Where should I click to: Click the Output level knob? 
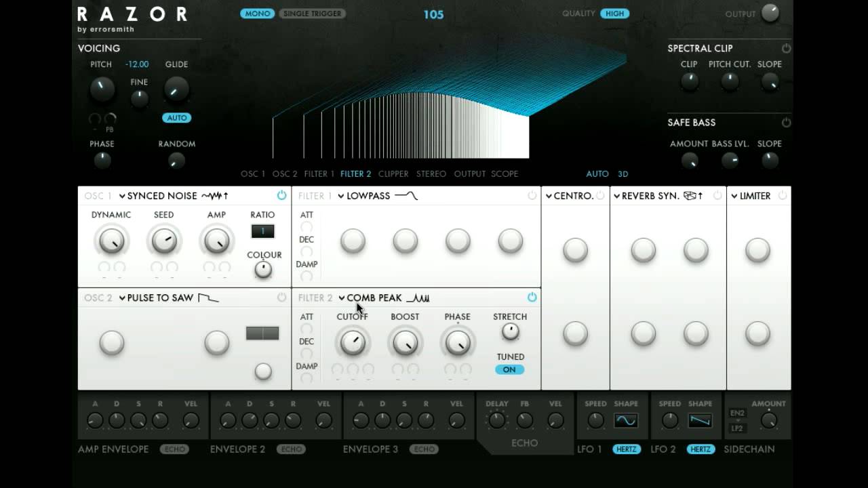pos(770,13)
